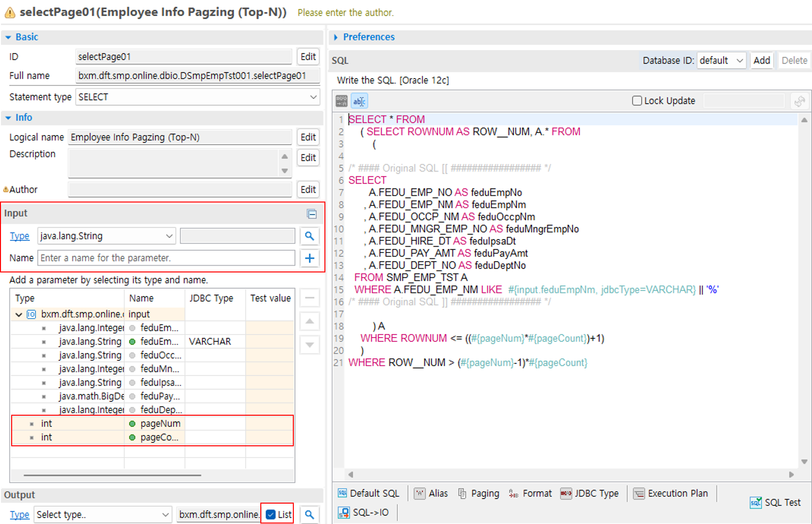
Task: Open the Execution Plan tool
Action: tap(671, 493)
